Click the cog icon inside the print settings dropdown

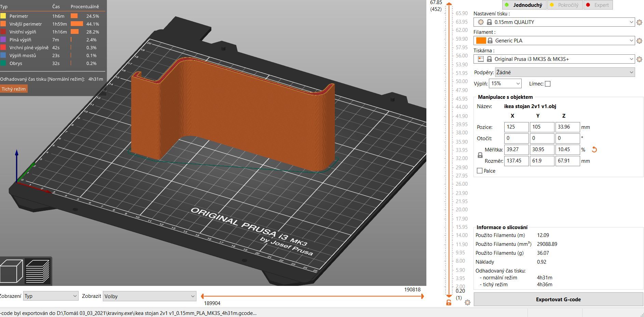click(481, 22)
